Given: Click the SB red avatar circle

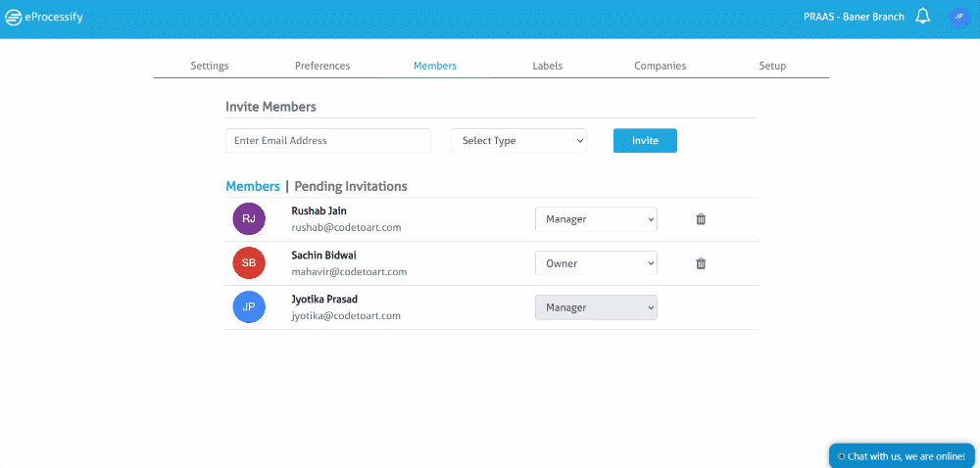Looking at the screenshot, I should (249, 262).
